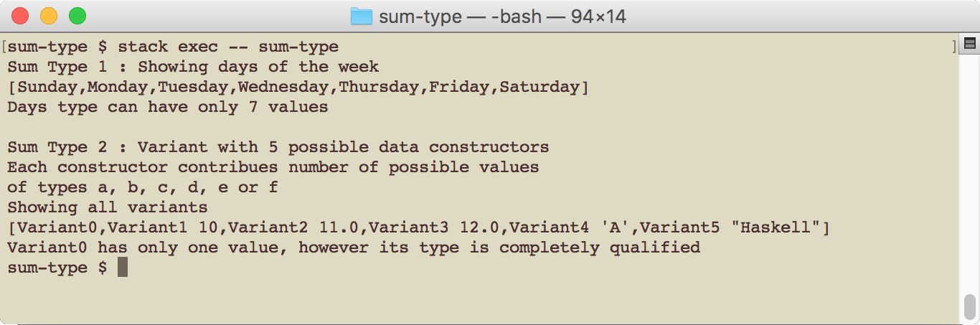Screen dimensions: 980x325
Task: Click the Sum Type 1 heading line
Action: [193, 67]
